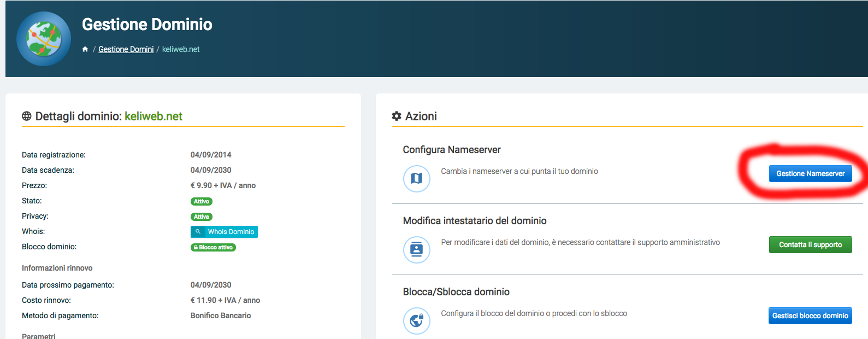Click the Blocco dominio label
The image size is (868, 339).
tap(49, 247)
